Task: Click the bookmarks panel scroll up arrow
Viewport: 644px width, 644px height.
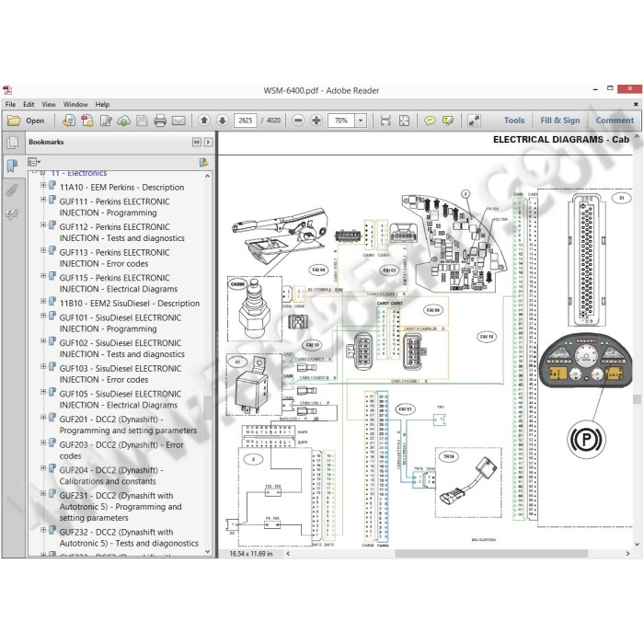Action: 208,176
